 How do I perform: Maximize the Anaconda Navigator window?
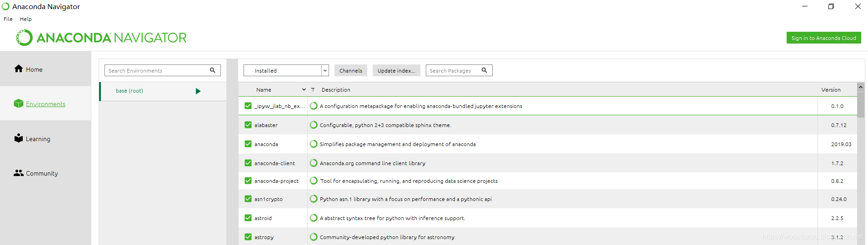click(831, 6)
